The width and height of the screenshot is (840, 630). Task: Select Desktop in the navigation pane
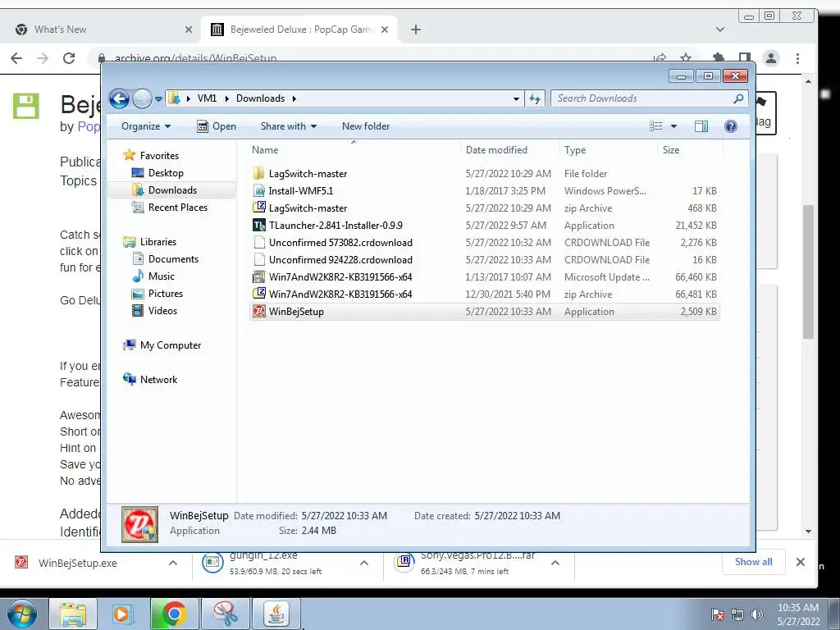click(166, 172)
